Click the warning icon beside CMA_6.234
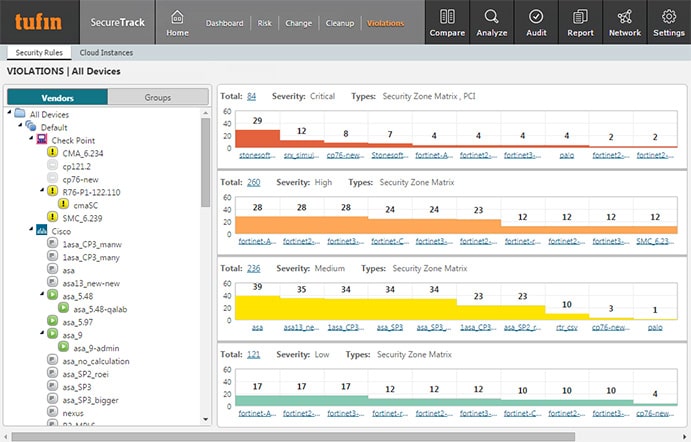This screenshot has width=691, height=442. pyautogui.click(x=52, y=152)
